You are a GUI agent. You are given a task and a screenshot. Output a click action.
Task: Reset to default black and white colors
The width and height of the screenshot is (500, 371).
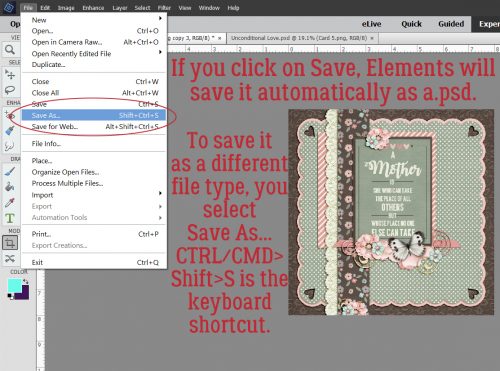point(10,296)
